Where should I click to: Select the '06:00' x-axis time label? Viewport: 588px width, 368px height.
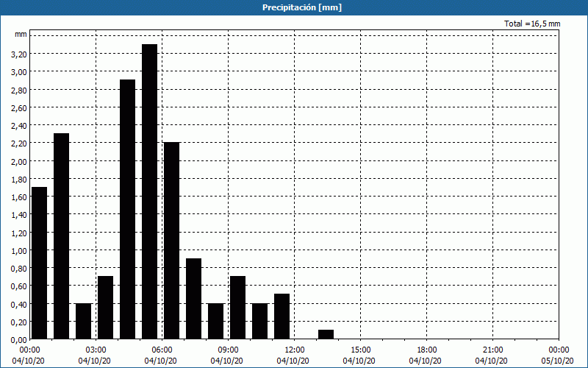point(162,350)
